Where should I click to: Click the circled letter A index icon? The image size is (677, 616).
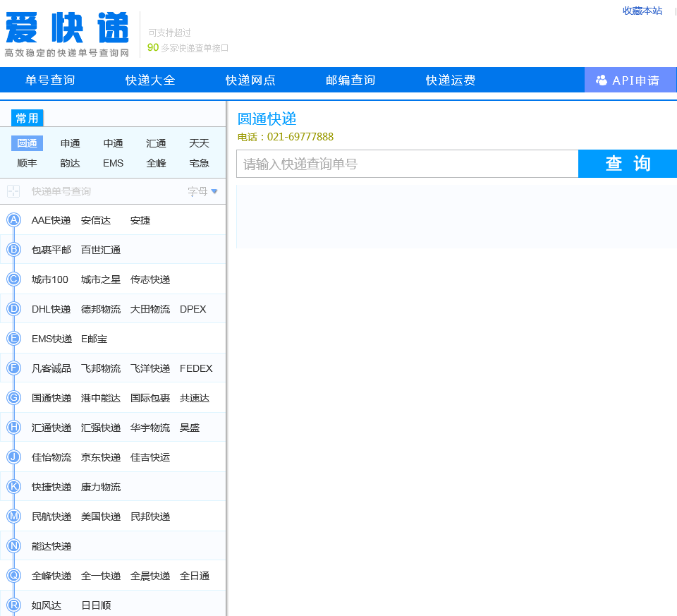(x=13, y=220)
